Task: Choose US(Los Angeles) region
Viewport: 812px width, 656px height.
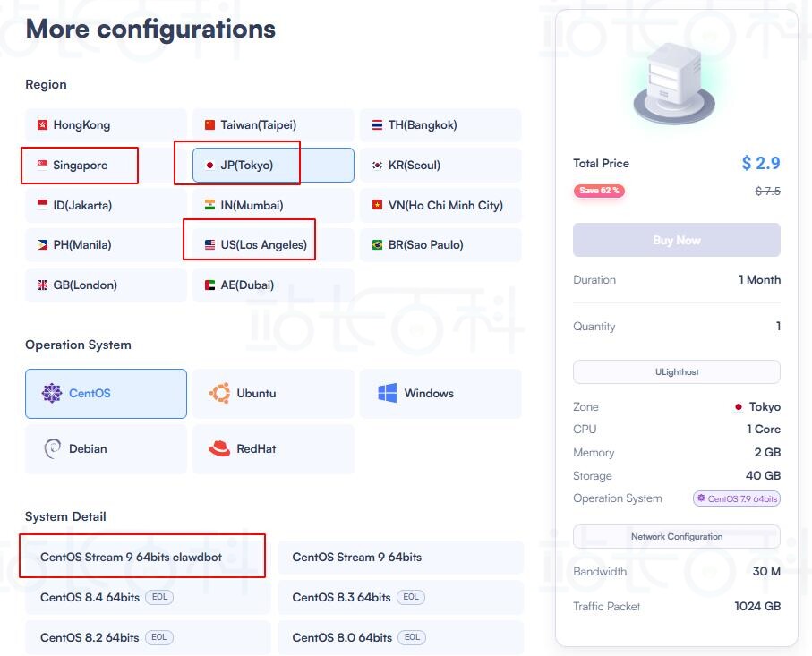Action: [x=273, y=245]
